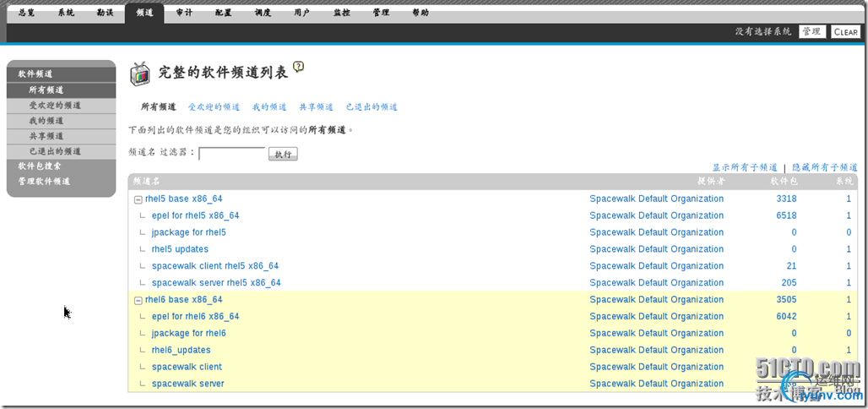Click package count 6518 for epel rhel5
This screenshot has width=868, height=409.
pos(787,215)
